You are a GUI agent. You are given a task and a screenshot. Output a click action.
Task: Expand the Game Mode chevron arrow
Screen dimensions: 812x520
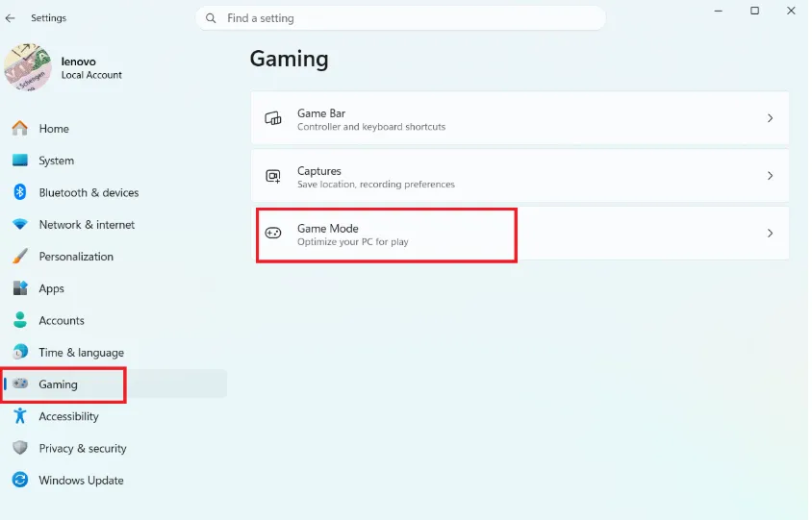770,234
